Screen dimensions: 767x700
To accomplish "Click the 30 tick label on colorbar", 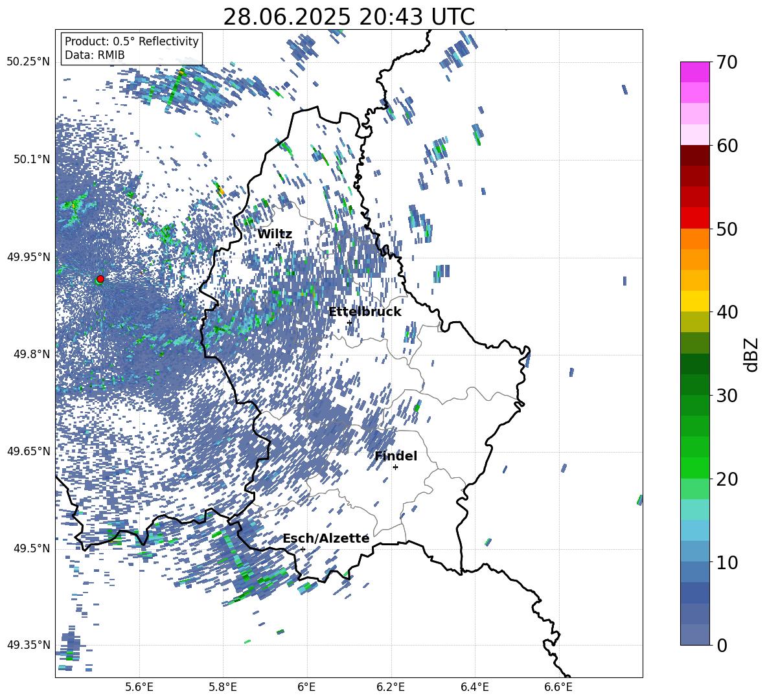I will pos(727,396).
